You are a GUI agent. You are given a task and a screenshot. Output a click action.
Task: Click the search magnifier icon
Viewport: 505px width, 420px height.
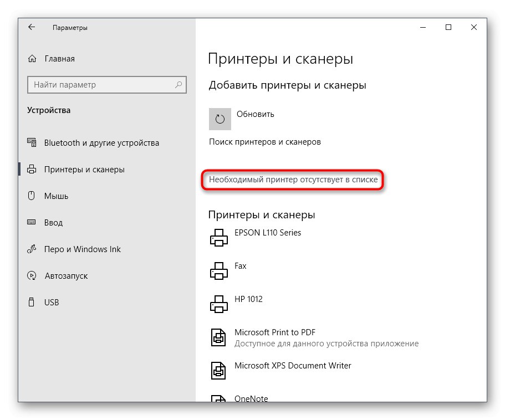tap(178, 85)
